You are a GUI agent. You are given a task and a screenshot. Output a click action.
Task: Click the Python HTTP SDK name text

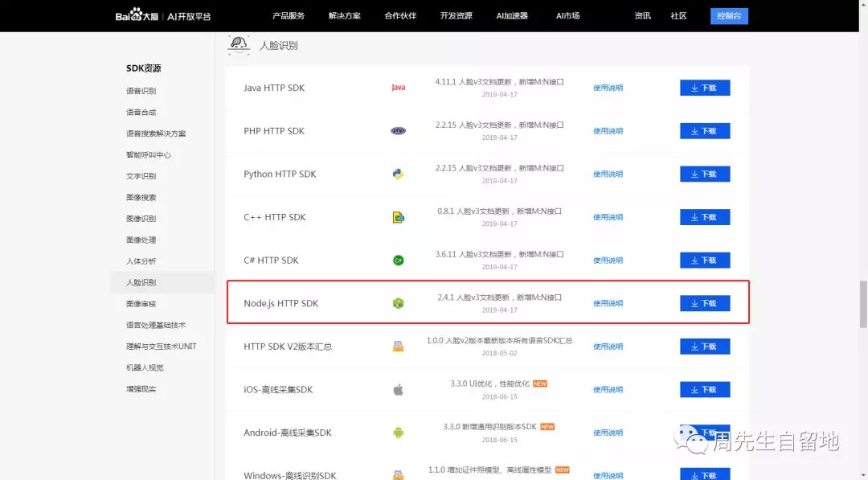pos(280,174)
